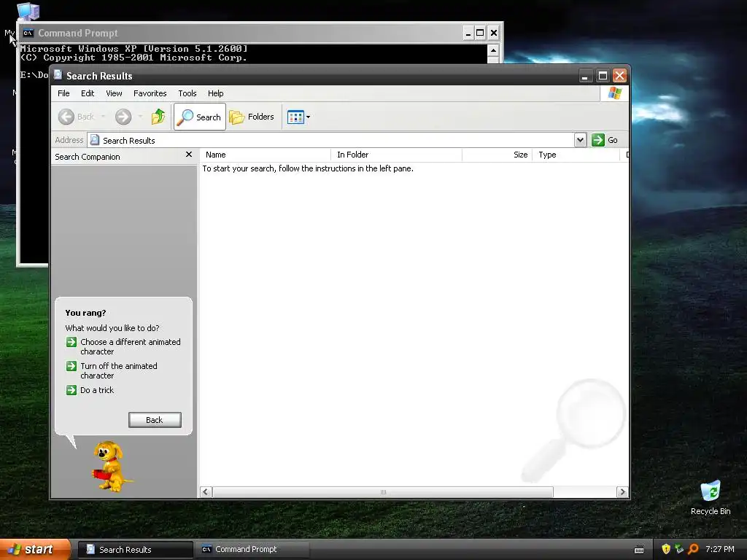Open the Back history dropdown arrow
The width and height of the screenshot is (747, 560).
[x=103, y=117]
